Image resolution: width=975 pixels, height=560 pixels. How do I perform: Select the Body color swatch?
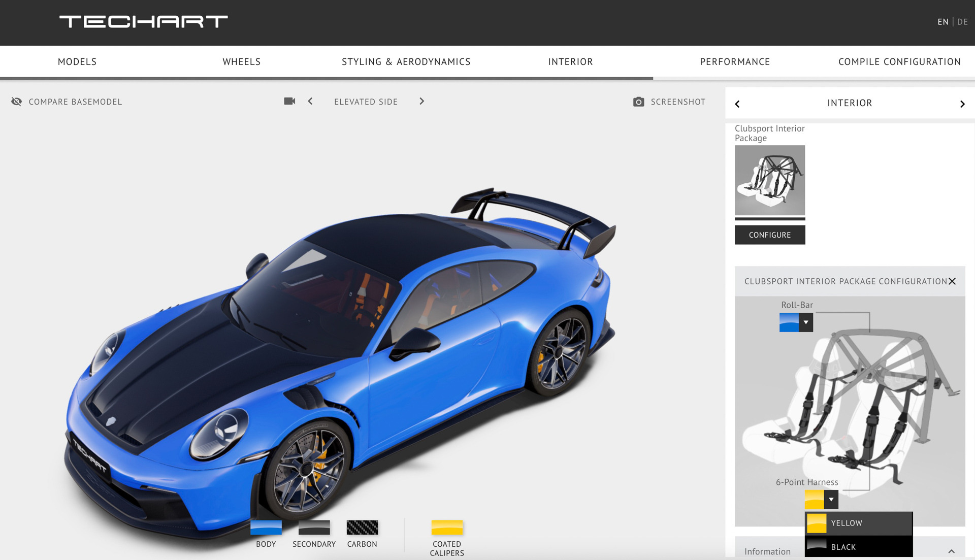(266, 528)
